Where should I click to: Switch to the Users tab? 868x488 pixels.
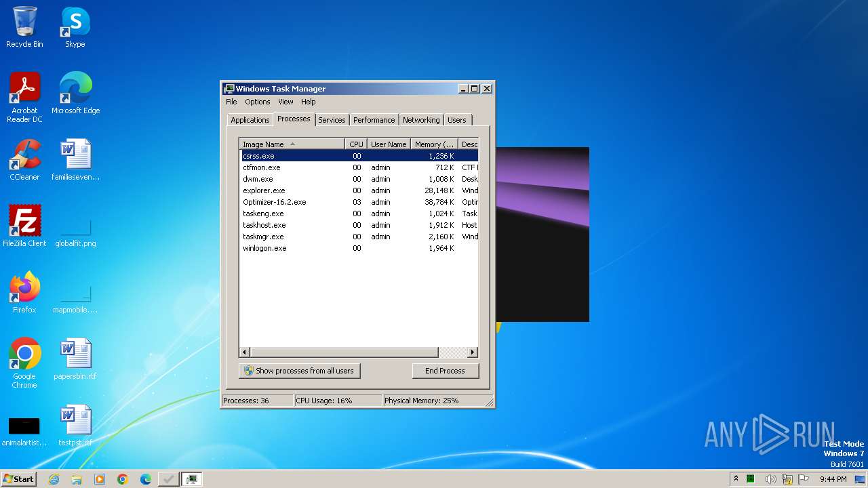457,120
